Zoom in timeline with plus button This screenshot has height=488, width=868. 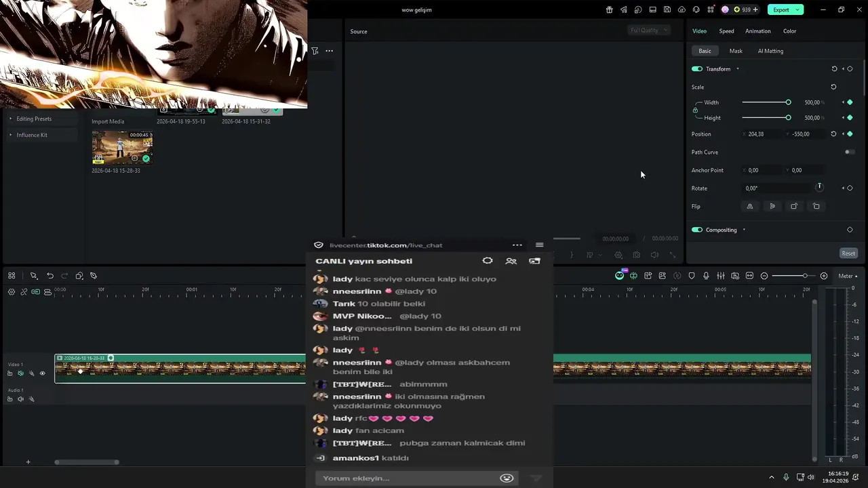824,276
